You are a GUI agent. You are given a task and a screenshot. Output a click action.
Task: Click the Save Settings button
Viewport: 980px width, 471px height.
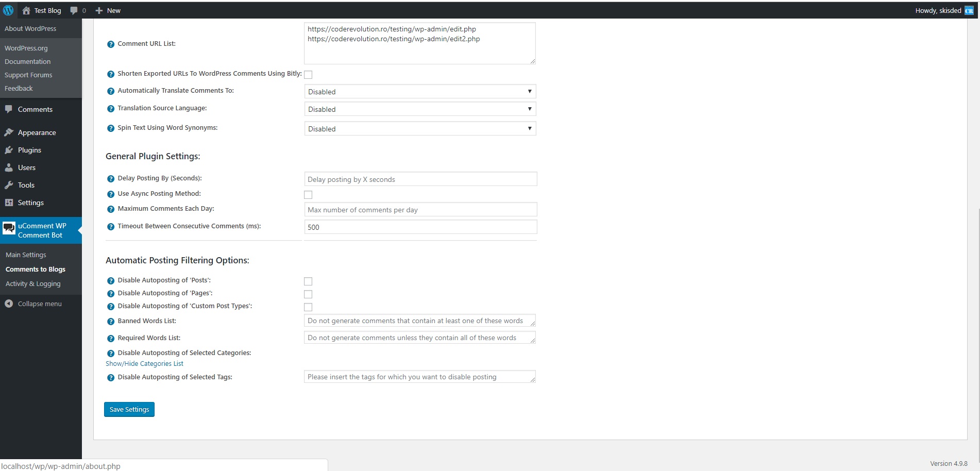pos(129,409)
